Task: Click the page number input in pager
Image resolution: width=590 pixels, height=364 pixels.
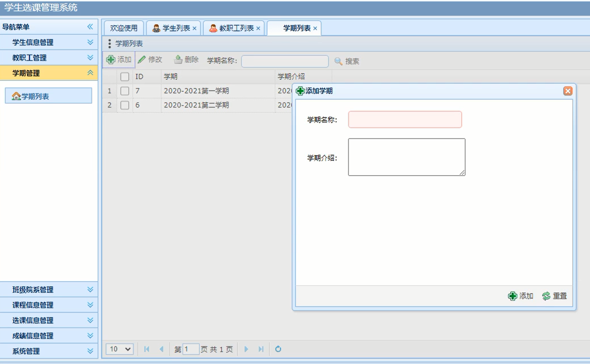Action: point(191,349)
